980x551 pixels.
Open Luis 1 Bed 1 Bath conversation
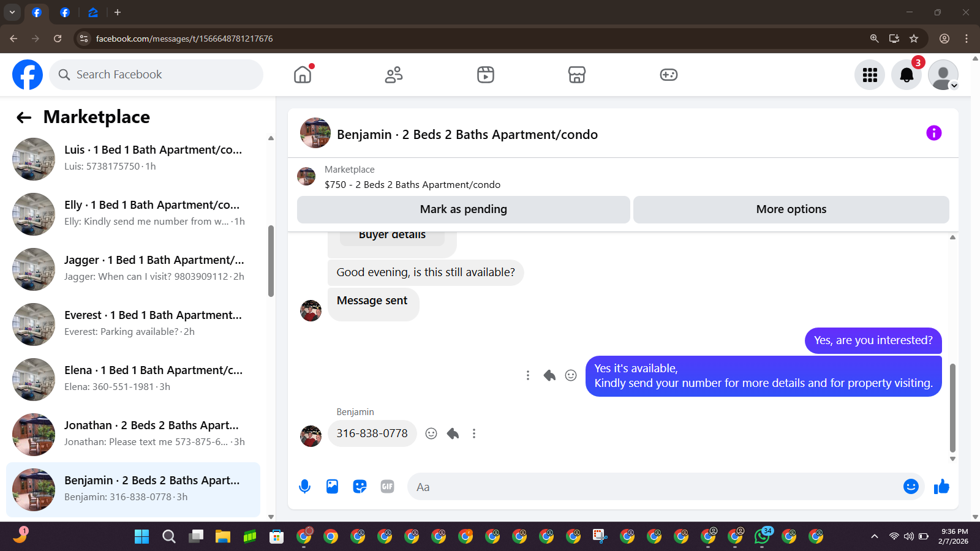coord(134,159)
